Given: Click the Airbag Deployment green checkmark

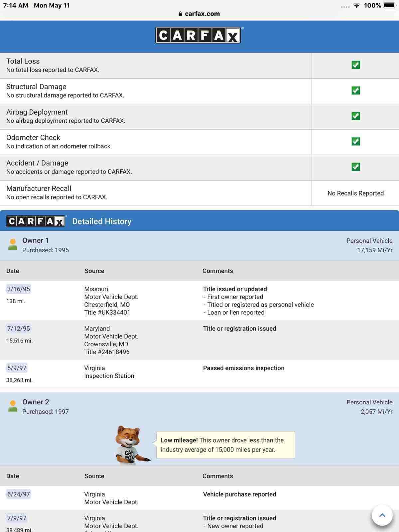Looking at the screenshot, I should pos(356,116).
